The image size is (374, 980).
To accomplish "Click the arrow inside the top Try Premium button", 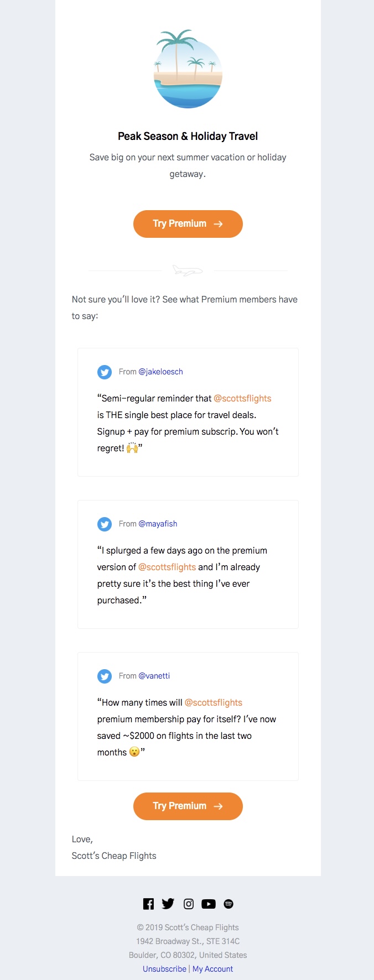I will click(219, 224).
